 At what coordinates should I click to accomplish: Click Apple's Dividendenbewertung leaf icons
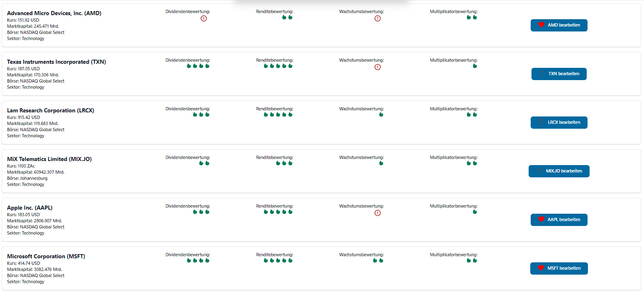point(201,212)
